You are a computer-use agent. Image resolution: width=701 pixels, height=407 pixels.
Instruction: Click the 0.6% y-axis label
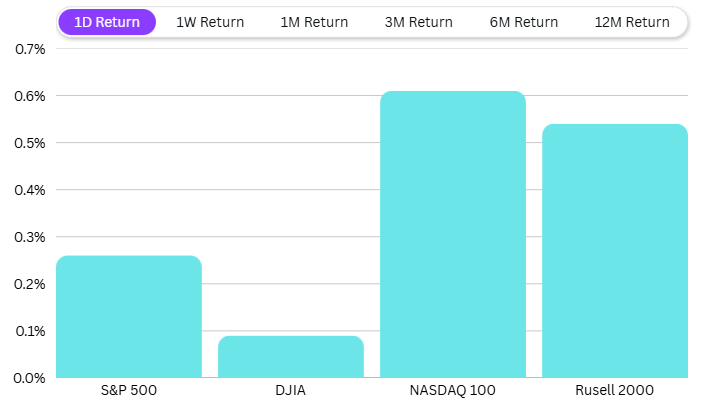pyautogui.click(x=27, y=96)
